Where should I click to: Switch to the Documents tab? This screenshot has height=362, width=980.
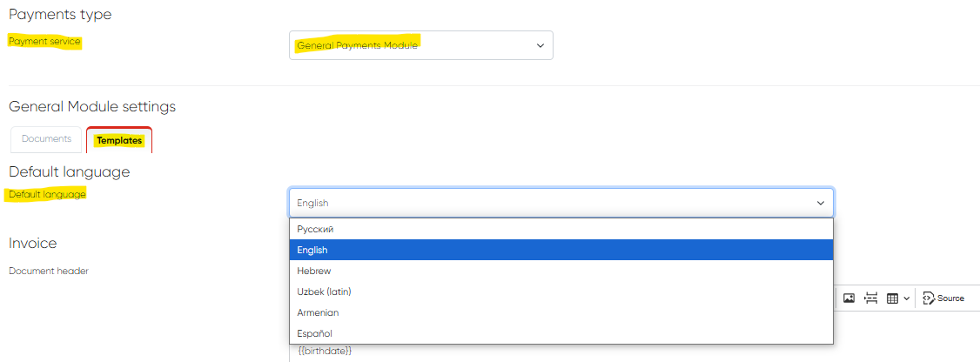[46, 139]
